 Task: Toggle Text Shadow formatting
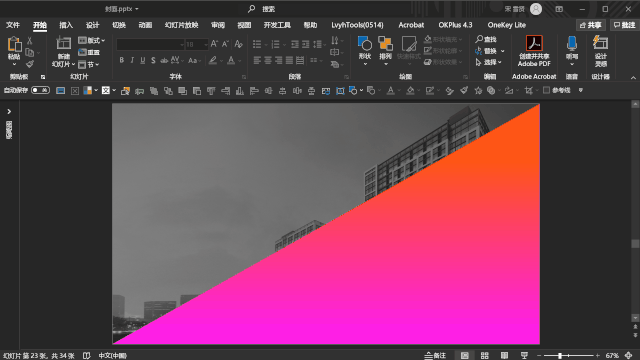tap(153, 60)
